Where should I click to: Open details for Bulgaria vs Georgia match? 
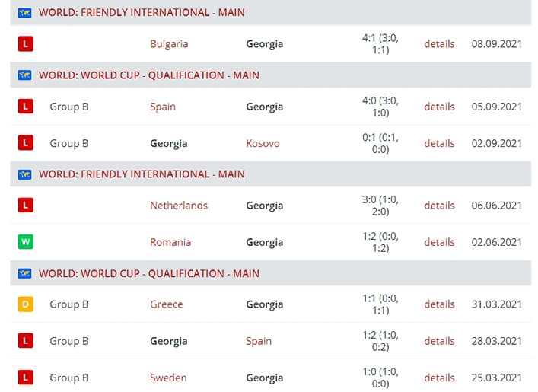(439, 44)
